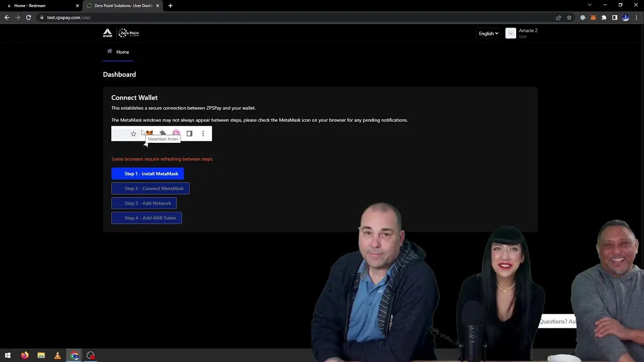Open a new browser tab
Image resolution: width=644 pixels, height=362 pixels.
[170, 6]
